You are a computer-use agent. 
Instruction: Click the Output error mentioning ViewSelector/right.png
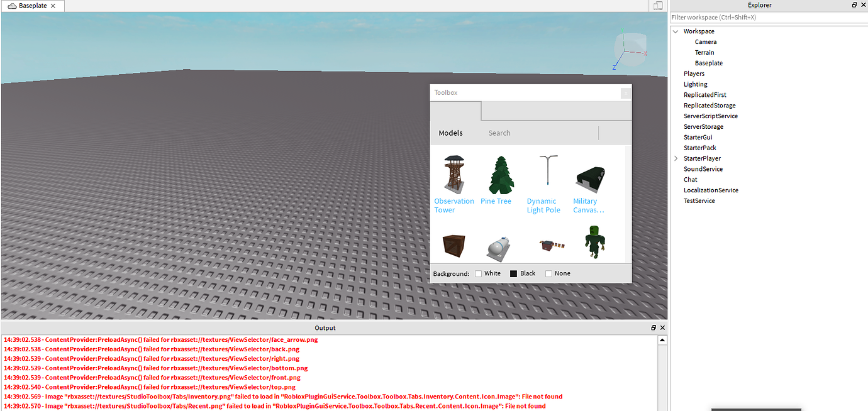click(x=152, y=359)
